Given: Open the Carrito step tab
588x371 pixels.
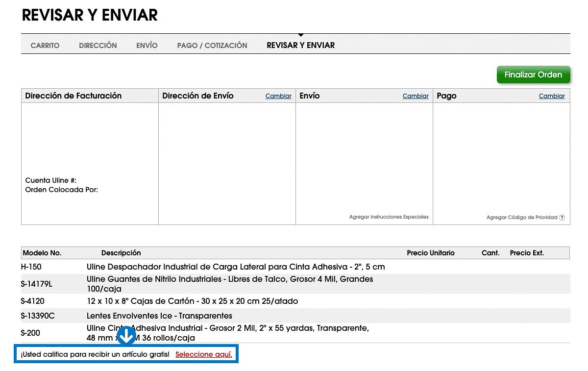Looking at the screenshot, I should coord(45,46).
